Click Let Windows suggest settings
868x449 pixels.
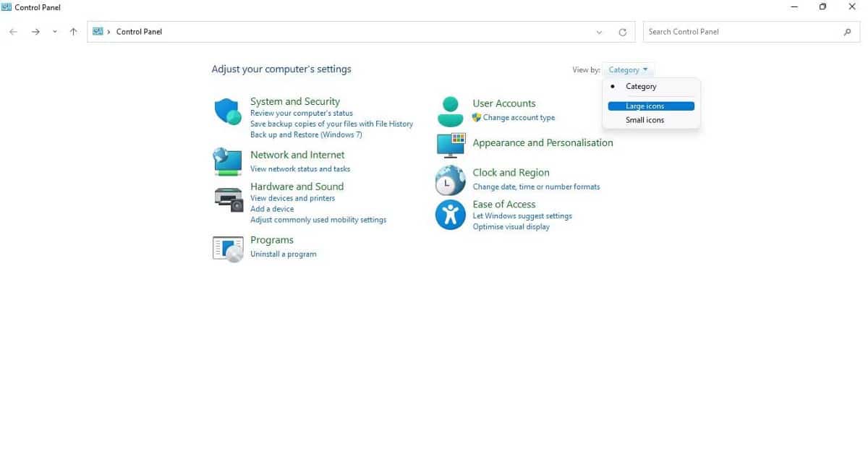tap(522, 215)
